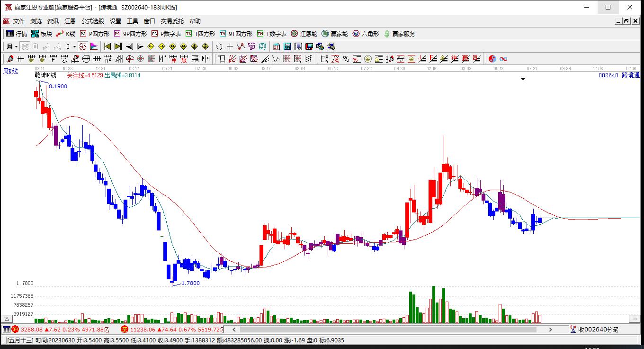The height and width of the screenshot is (349, 644).
Task: Click the 出局线=3.8114 text
Action: [x=122, y=75]
